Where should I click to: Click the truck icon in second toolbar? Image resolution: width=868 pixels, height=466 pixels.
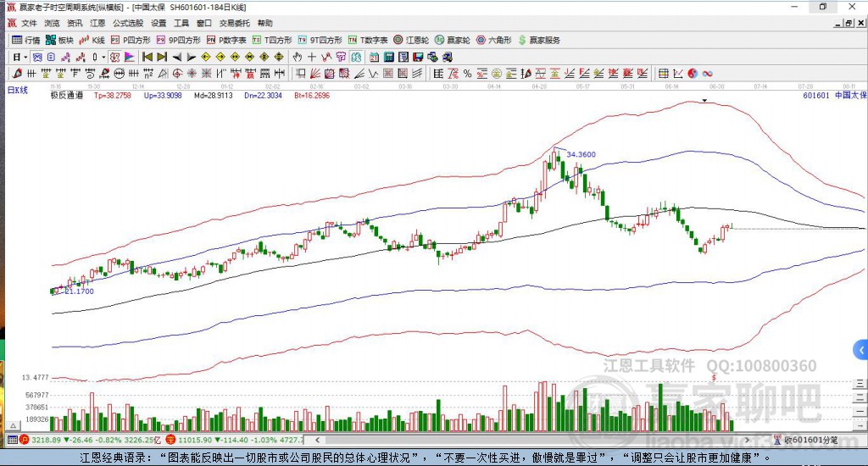click(x=447, y=57)
